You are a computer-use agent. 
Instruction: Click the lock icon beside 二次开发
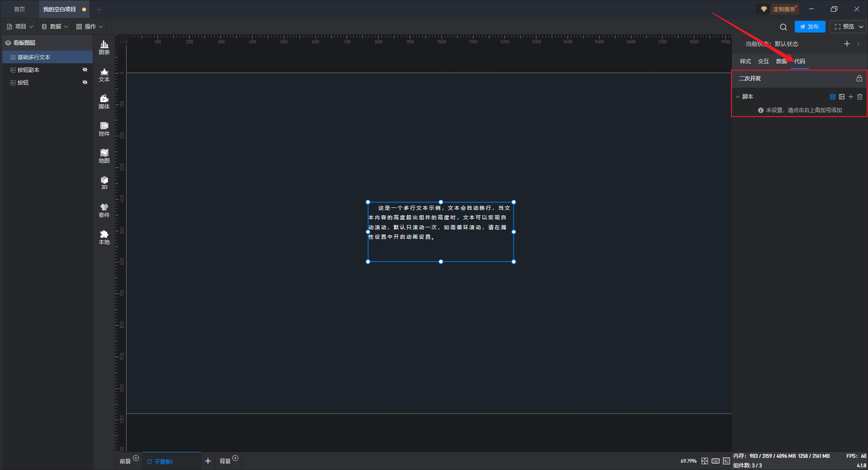click(859, 78)
